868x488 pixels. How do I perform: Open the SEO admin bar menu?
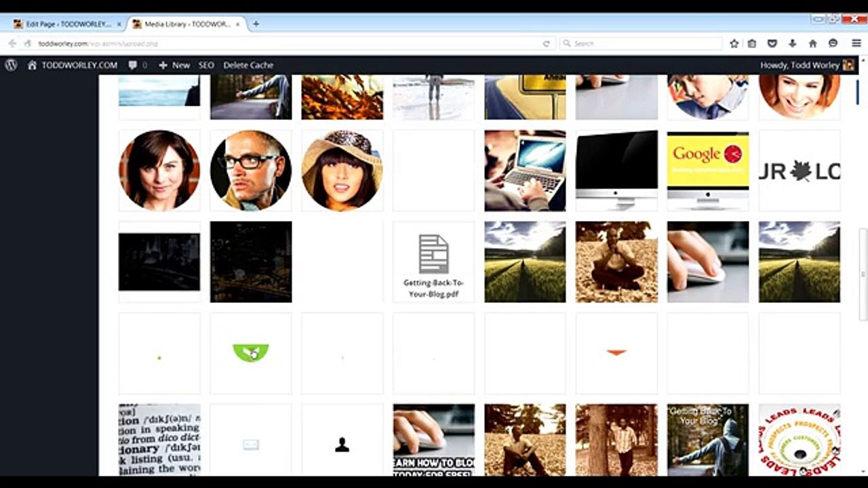(x=206, y=65)
